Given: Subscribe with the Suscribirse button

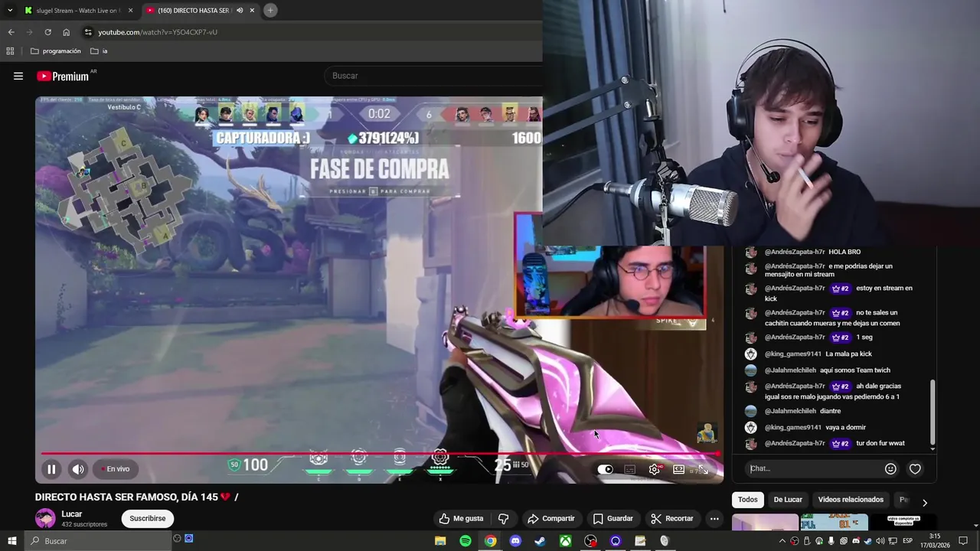Looking at the screenshot, I should (147, 518).
